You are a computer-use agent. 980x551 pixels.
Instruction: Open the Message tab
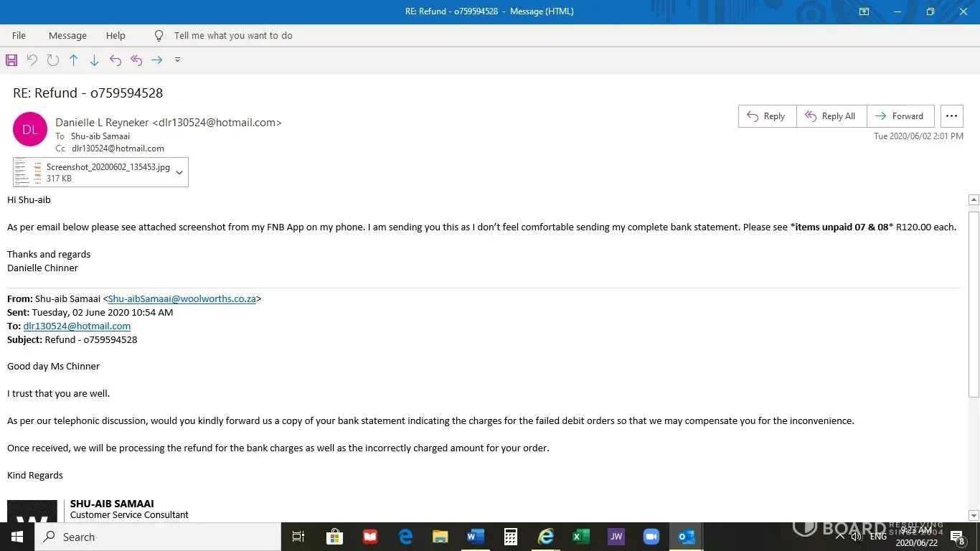(67, 35)
